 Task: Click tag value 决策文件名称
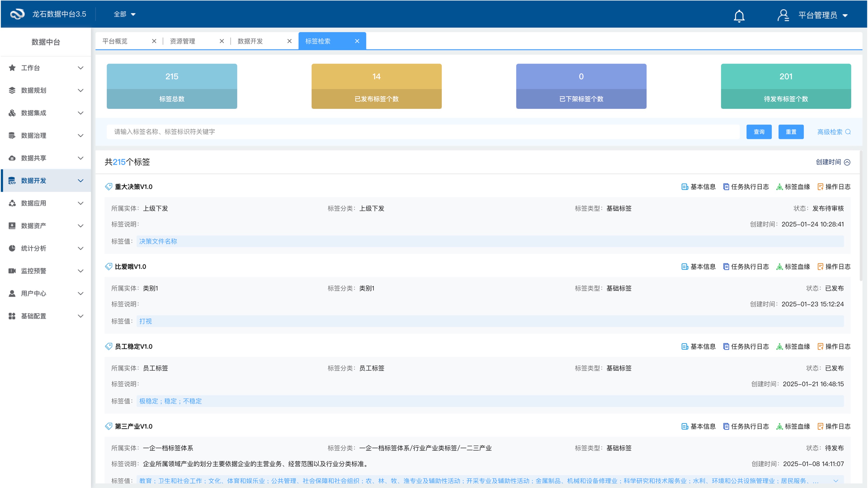coord(158,242)
